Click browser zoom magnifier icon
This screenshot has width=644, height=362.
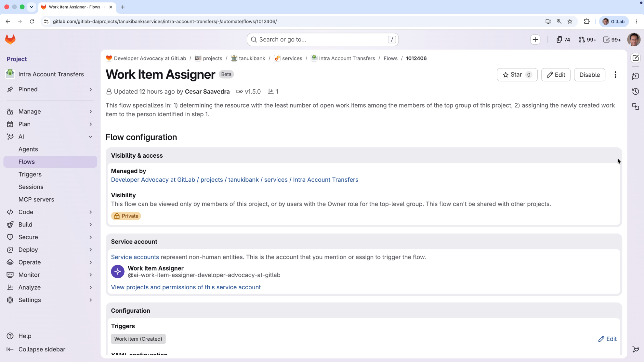[x=559, y=22]
